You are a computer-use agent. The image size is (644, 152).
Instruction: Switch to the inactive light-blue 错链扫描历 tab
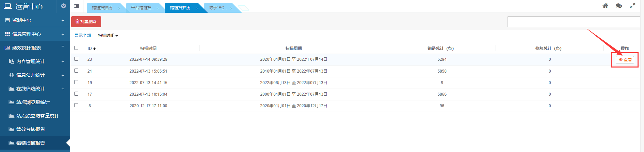[103, 8]
